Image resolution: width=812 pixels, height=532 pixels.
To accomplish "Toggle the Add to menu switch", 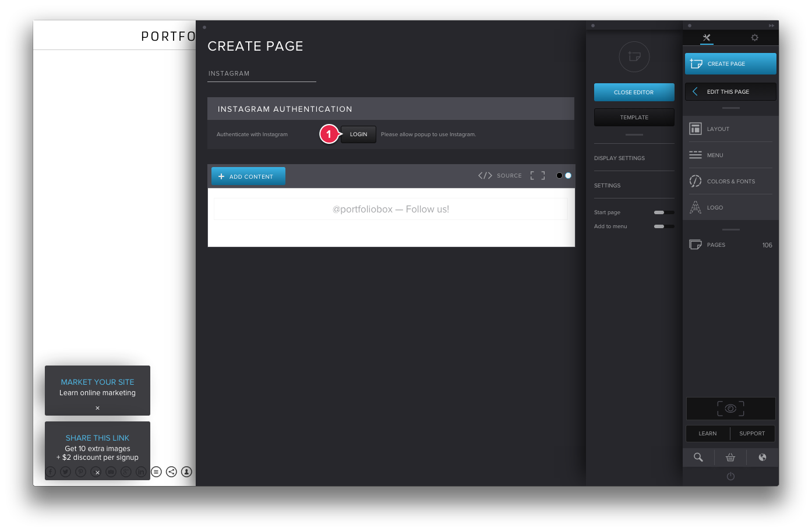I will tap(664, 226).
